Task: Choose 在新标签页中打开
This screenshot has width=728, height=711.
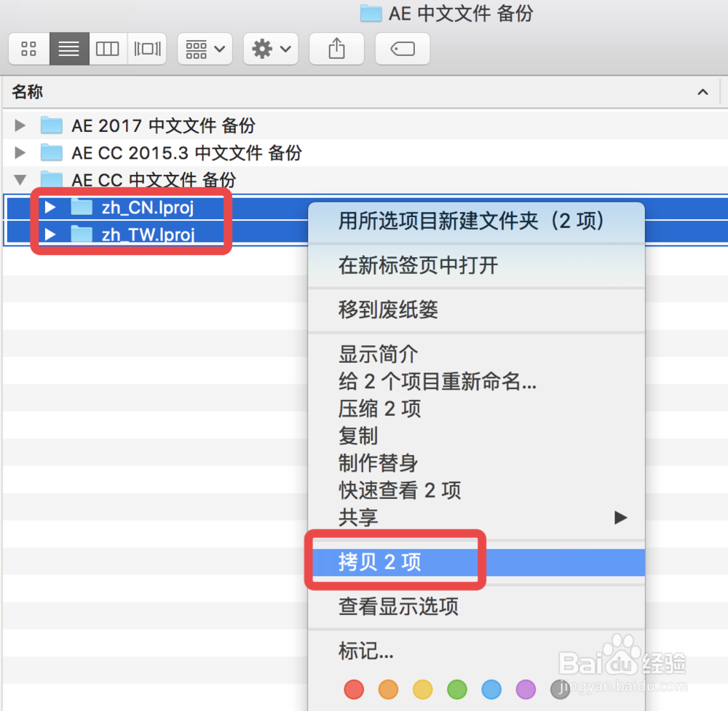Action: coord(476,266)
